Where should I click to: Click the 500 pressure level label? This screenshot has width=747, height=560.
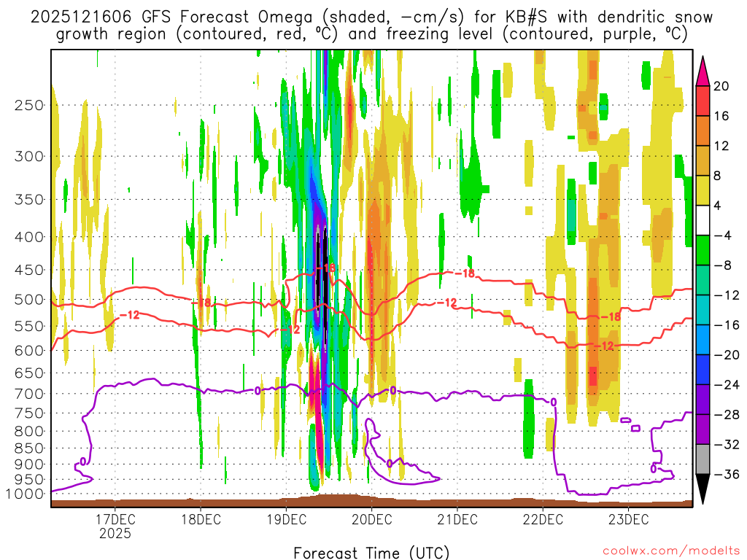coord(29,300)
